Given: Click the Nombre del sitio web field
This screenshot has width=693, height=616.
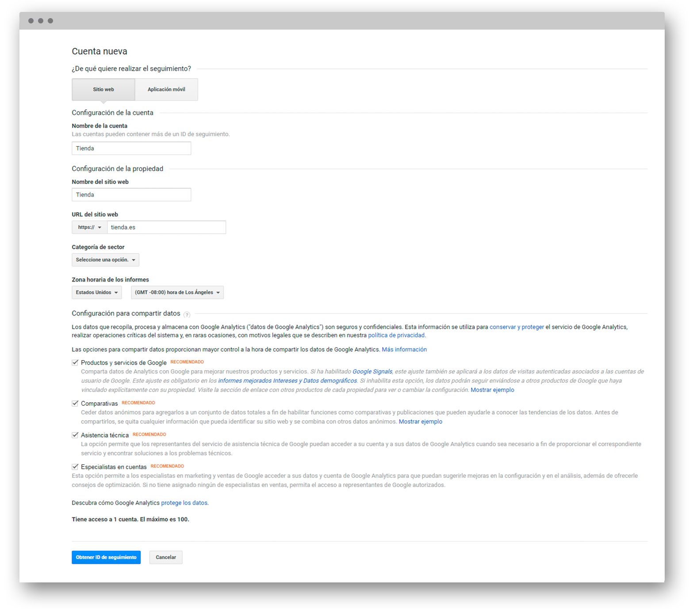Looking at the screenshot, I should pyautogui.click(x=131, y=195).
